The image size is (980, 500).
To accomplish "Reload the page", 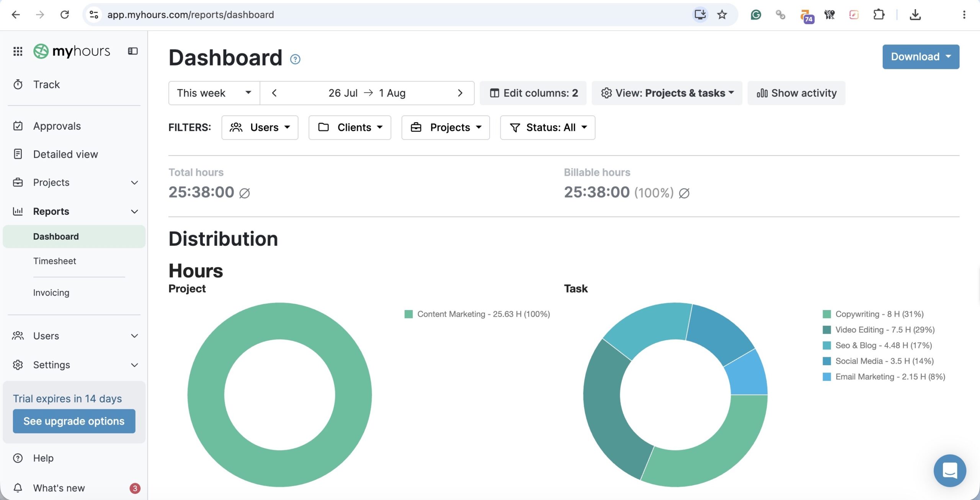I will (65, 15).
